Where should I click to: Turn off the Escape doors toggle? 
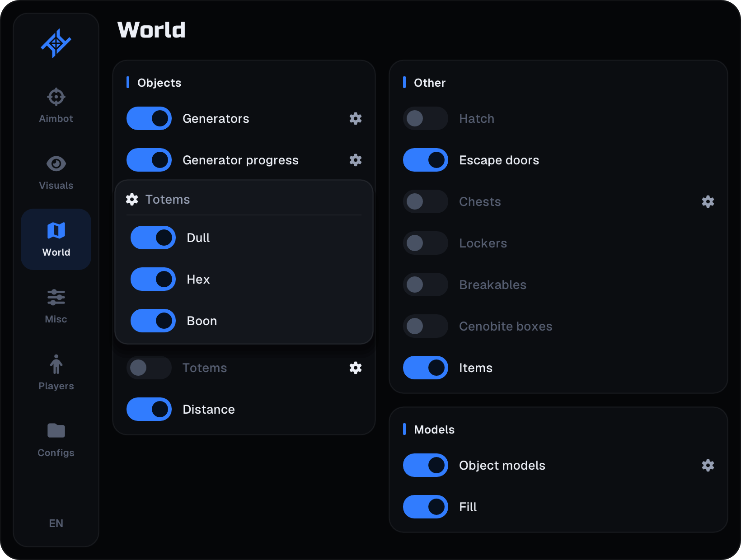[x=426, y=160]
